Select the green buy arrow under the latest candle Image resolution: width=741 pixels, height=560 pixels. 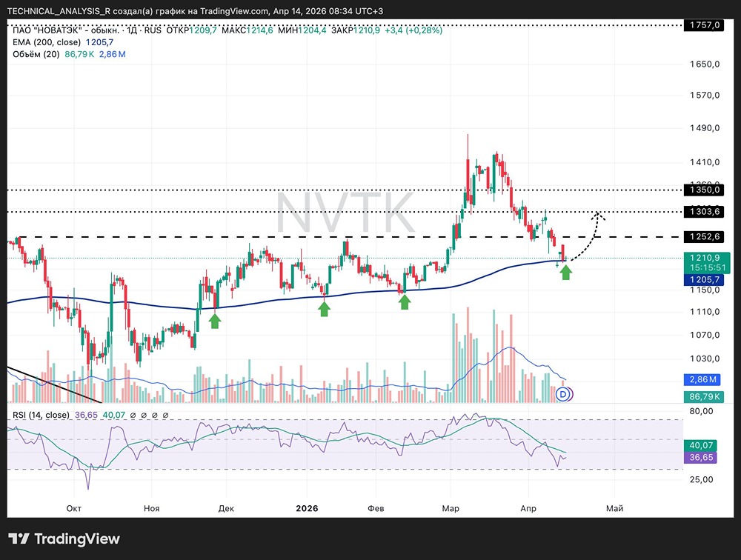(565, 272)
